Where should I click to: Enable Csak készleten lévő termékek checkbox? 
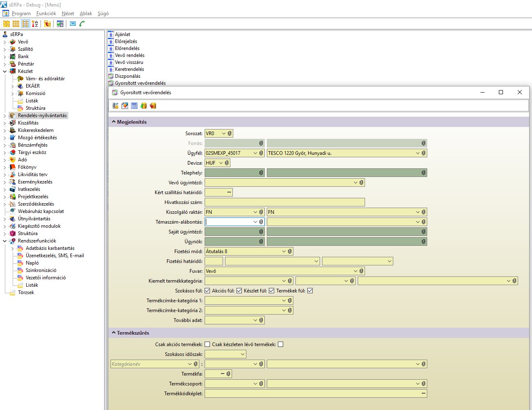280,344
